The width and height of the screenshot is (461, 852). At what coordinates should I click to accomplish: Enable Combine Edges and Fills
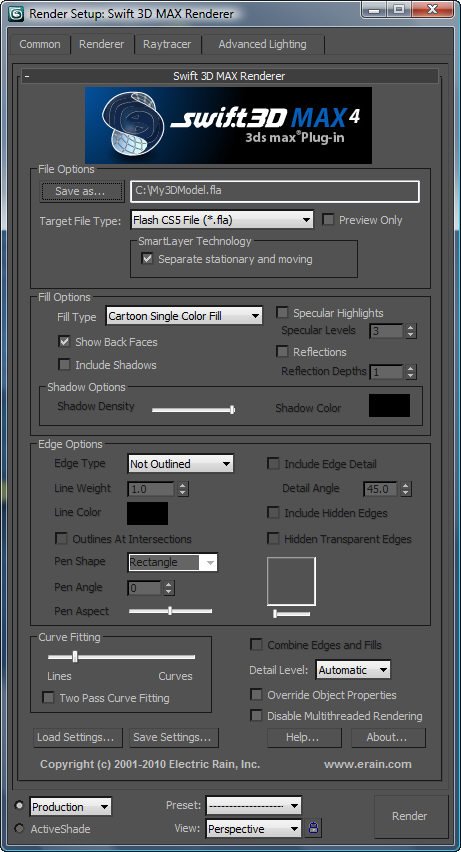[x=256, y=644]
